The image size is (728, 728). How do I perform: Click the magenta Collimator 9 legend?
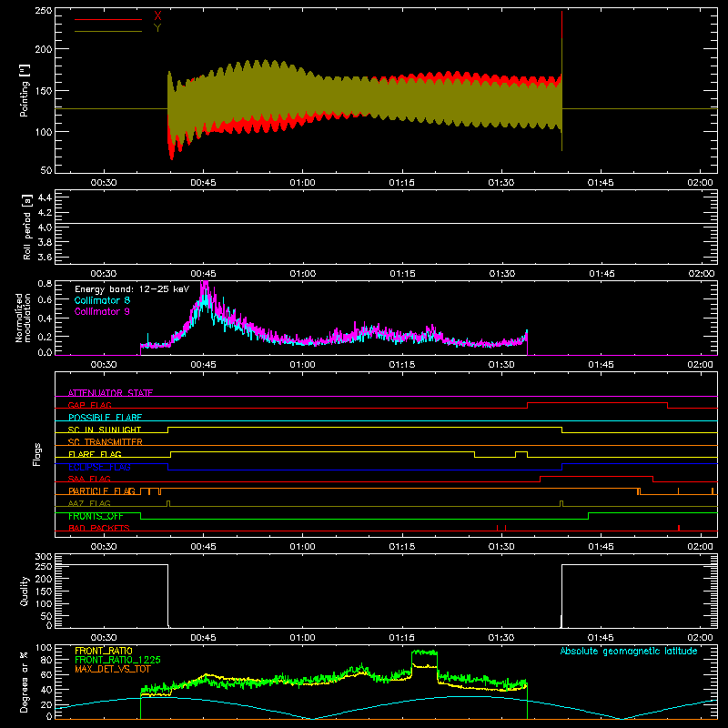tap(102, 311)
